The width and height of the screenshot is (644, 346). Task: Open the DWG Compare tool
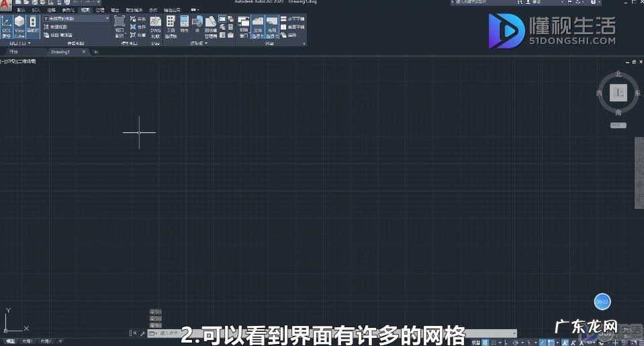pyautogui.click(x=156, y=27)
